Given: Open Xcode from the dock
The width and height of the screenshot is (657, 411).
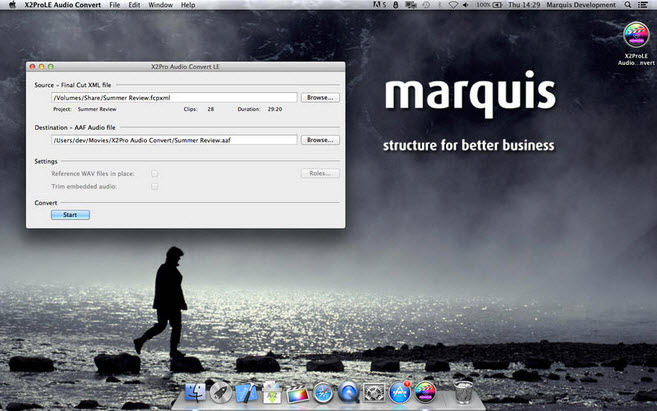Looking at the screenshot, I should click(246, 393).
